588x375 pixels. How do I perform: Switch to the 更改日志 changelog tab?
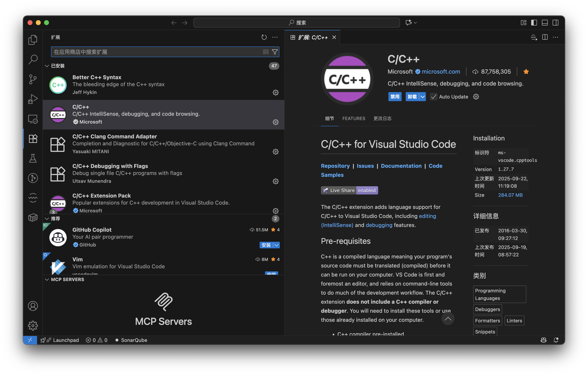tap(382, 118)
